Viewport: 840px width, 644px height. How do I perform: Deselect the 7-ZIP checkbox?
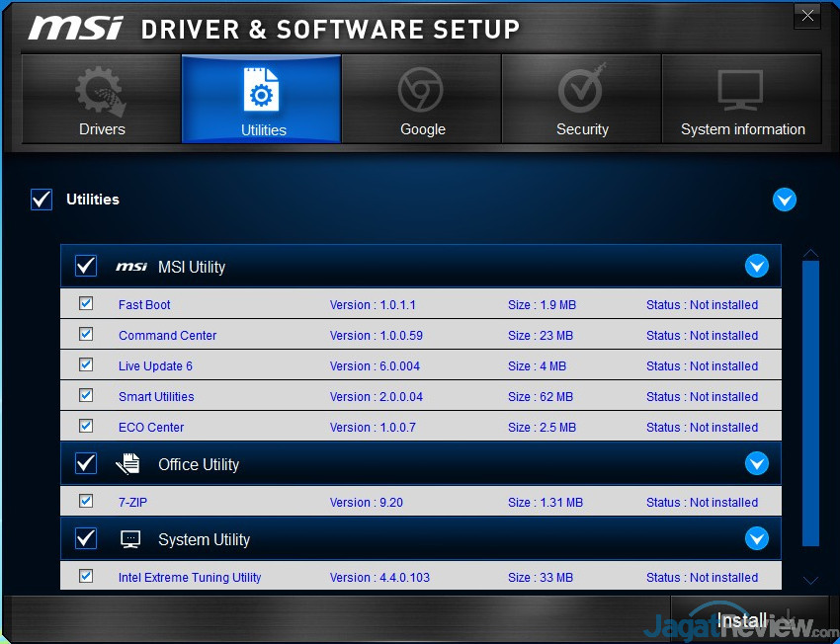(x=86, y=502)
